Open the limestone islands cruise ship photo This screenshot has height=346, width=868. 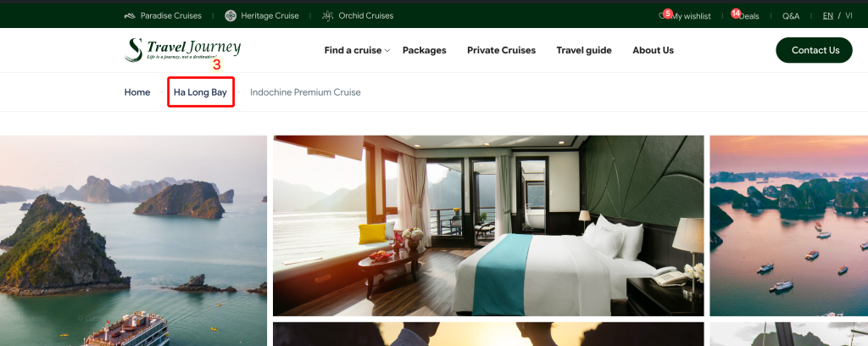(133, 241)
